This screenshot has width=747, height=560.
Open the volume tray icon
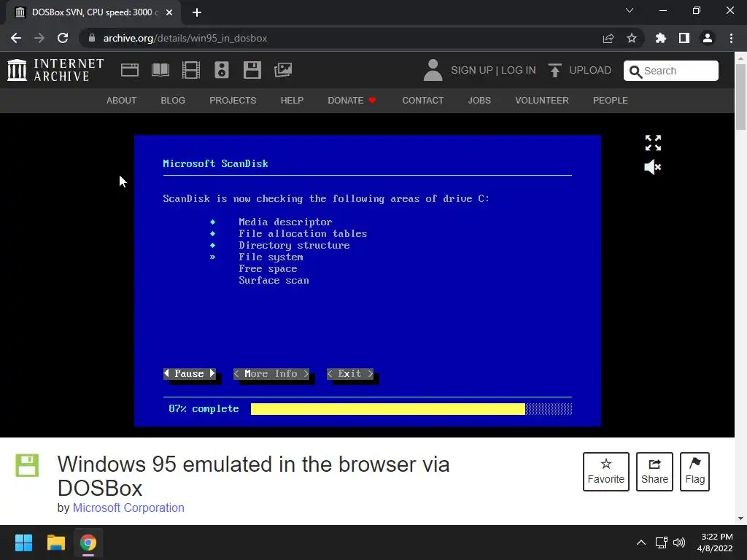(679, 542)
